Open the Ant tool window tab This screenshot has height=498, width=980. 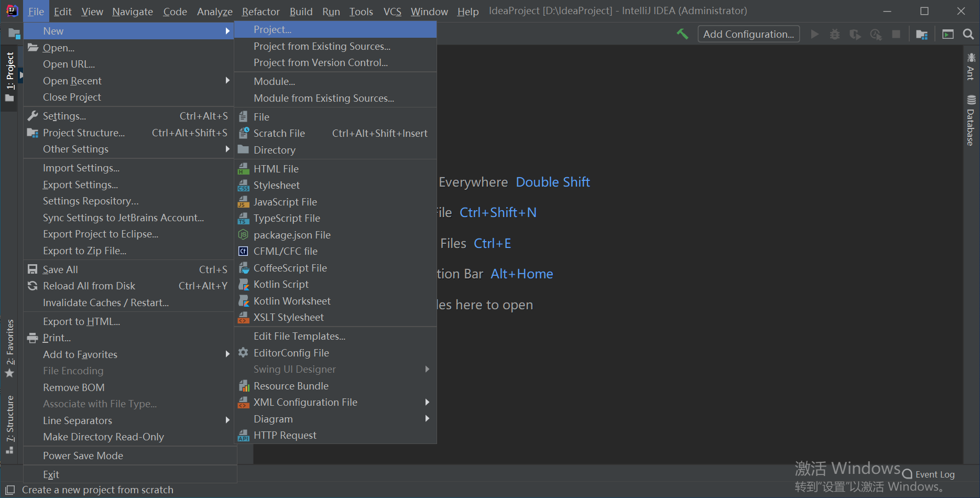coord(971,66)
